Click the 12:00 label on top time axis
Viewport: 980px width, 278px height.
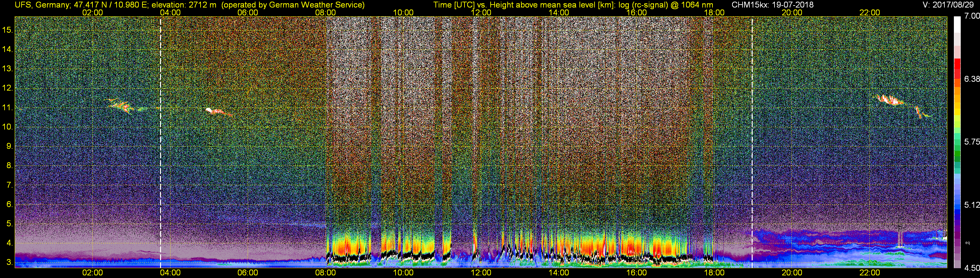(481, 12)
